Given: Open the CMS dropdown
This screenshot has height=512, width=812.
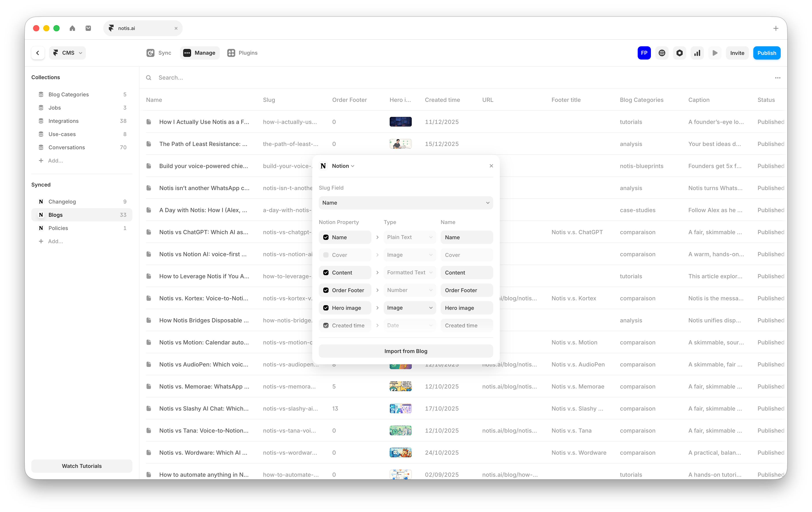Looking at the screenshot, I should coord(68,53).
